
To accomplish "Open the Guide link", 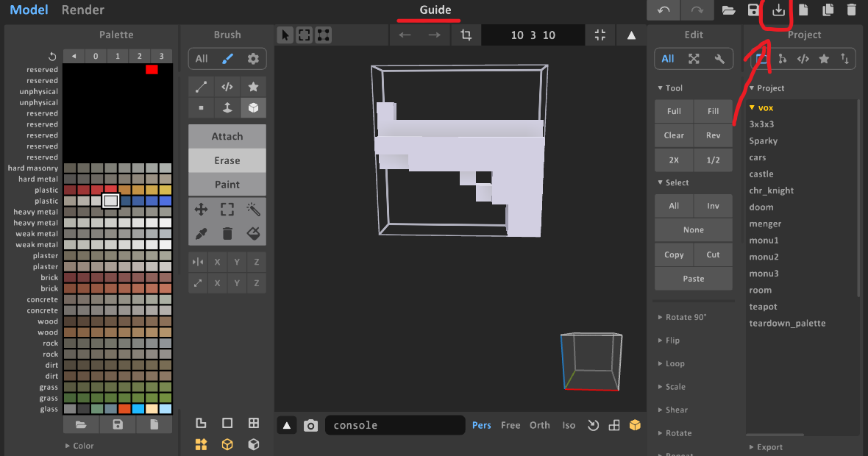I will tap(435, 10).
